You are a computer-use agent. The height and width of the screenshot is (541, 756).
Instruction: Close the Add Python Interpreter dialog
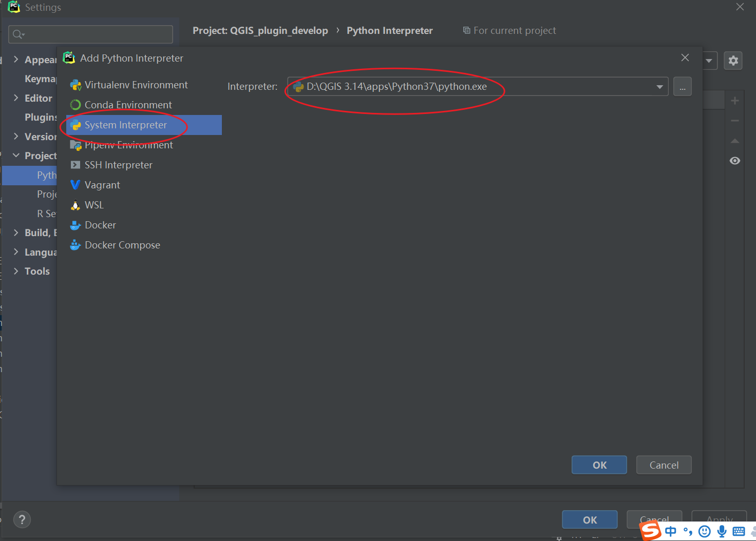coord(685,57)
